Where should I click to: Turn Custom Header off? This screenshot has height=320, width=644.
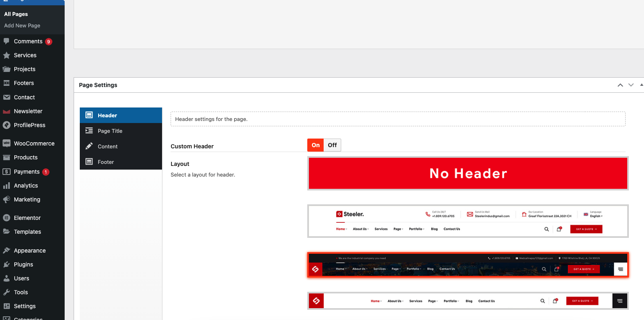[x=332, y=145]
